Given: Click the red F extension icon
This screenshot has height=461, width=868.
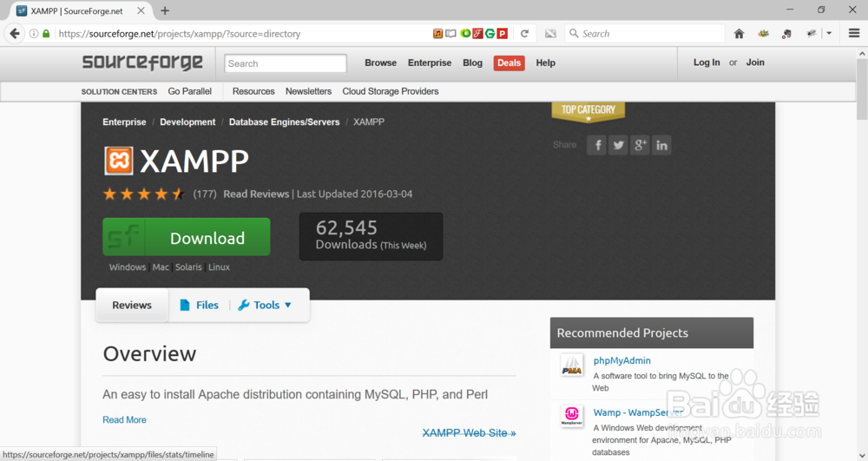Looking at the screenshot, I should pos(477,34).
